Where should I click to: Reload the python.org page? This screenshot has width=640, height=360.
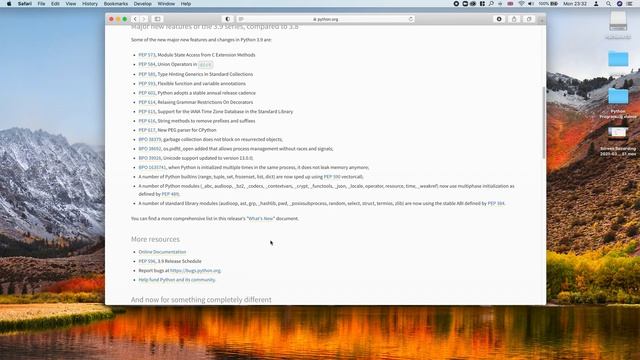click(411, 19)
